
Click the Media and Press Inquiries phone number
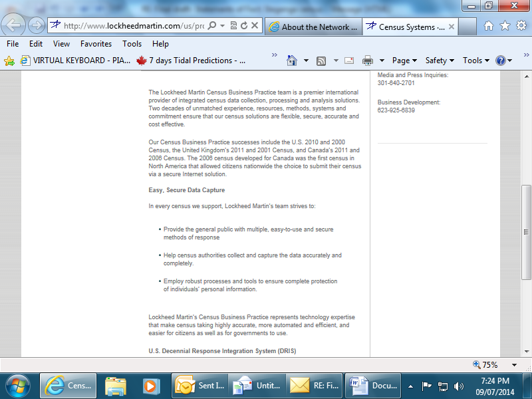(x=396, y=82)
